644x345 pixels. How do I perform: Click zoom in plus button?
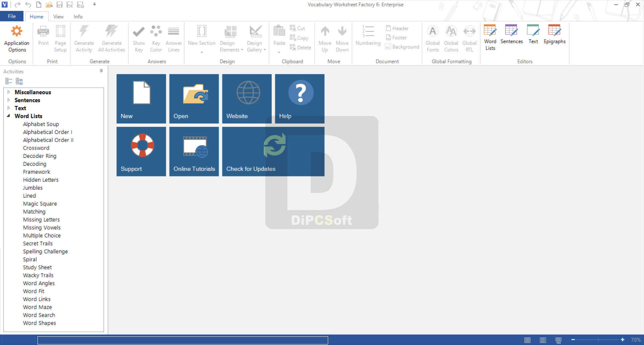[623, 340]
